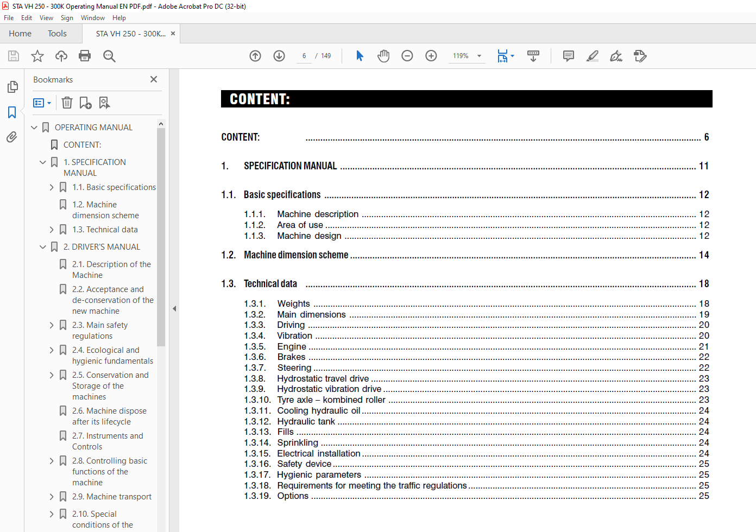
Task: Toggle the Bookmarks navigation pane icon
Action: point(12,112)
